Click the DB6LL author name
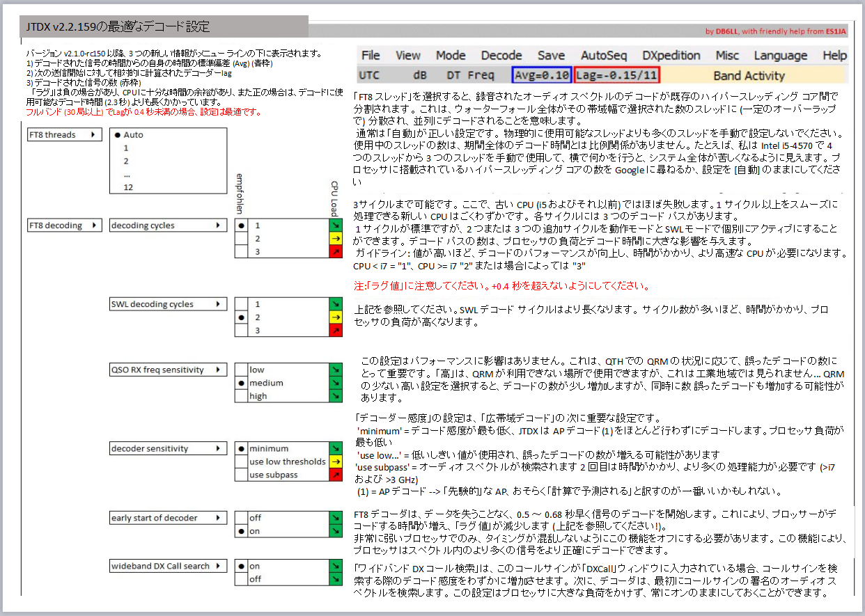 point(727,31)
